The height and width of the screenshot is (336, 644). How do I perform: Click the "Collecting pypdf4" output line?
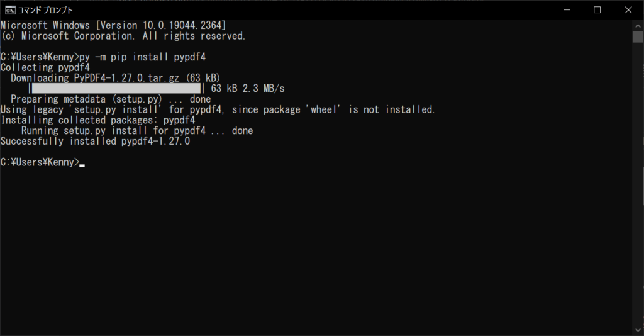pos(45,67)
